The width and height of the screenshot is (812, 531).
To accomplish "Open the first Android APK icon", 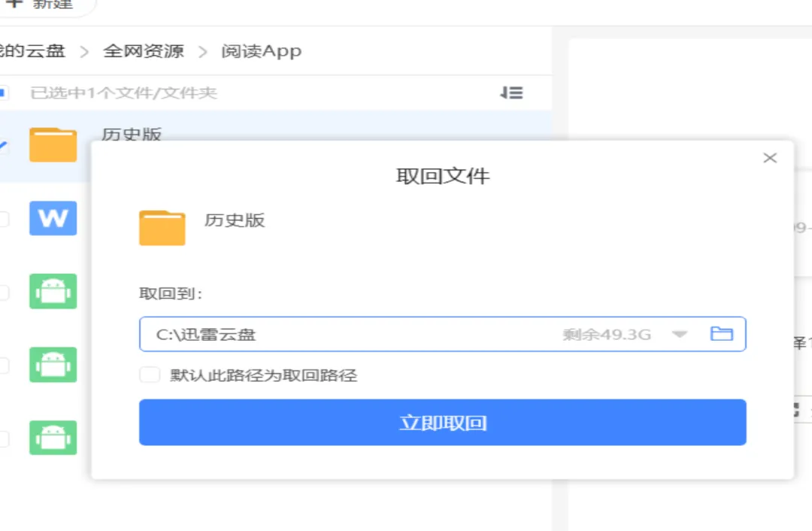I will coord(53,291).
